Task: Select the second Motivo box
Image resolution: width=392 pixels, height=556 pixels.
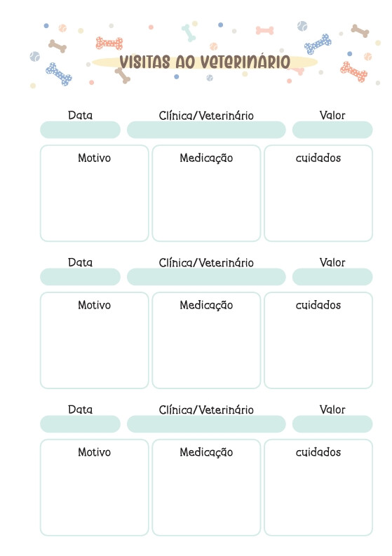Action: click(95, 341)
